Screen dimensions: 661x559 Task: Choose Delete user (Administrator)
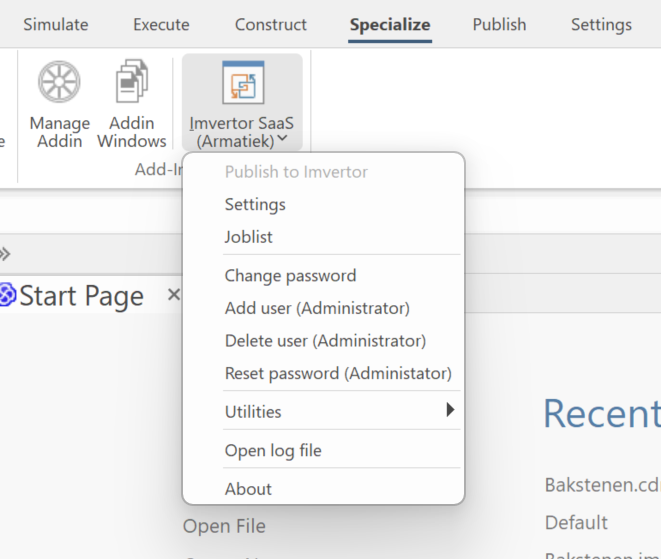click(325, 341)
